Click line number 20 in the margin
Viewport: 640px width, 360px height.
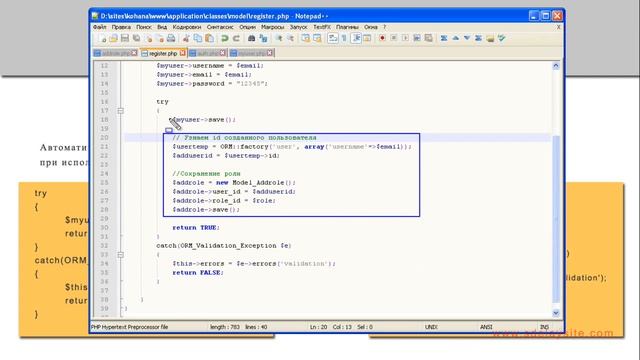104,138
